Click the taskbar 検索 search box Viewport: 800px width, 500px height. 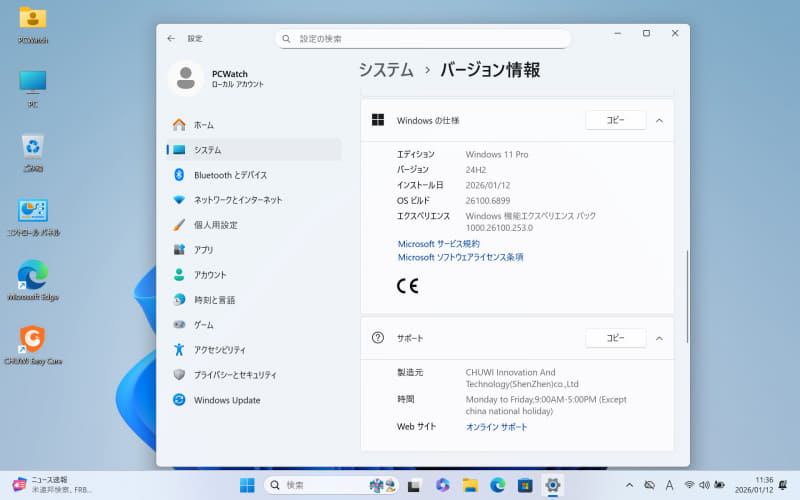tap(331, 485)
